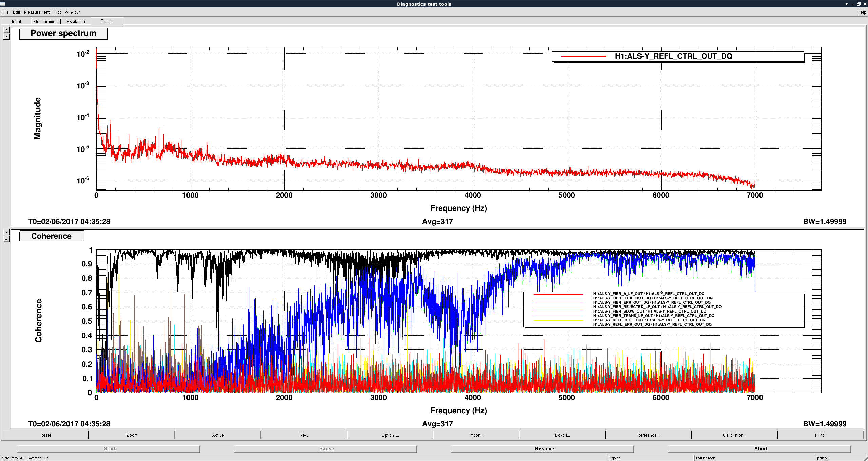The width and height of the screenshot is (868, 461).
Task: Click the Active button
Action: (x=218, y=435)
